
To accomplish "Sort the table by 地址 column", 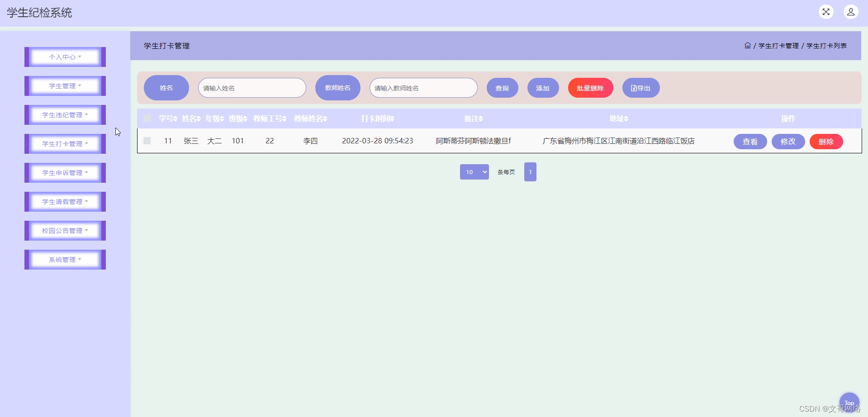I will pyautogui.click(x=619, y=118).
